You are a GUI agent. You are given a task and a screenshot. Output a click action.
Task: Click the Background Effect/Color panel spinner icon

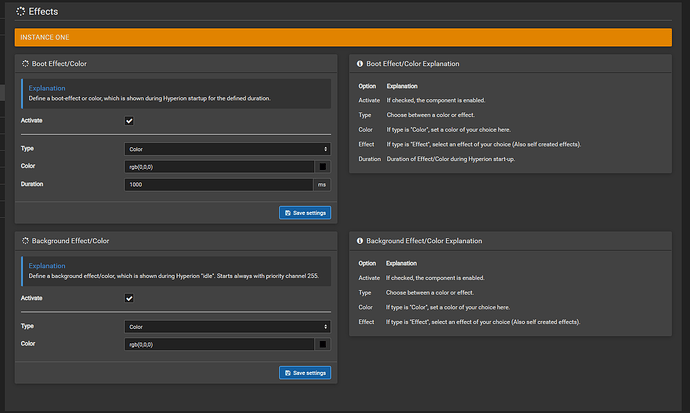point(26,241)
